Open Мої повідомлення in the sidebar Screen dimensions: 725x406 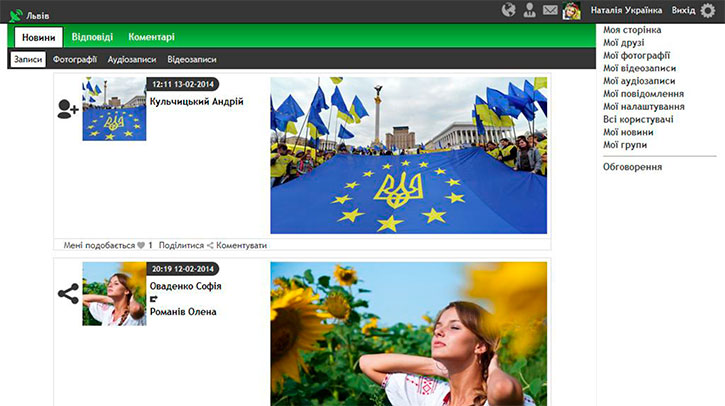point(643,94)
